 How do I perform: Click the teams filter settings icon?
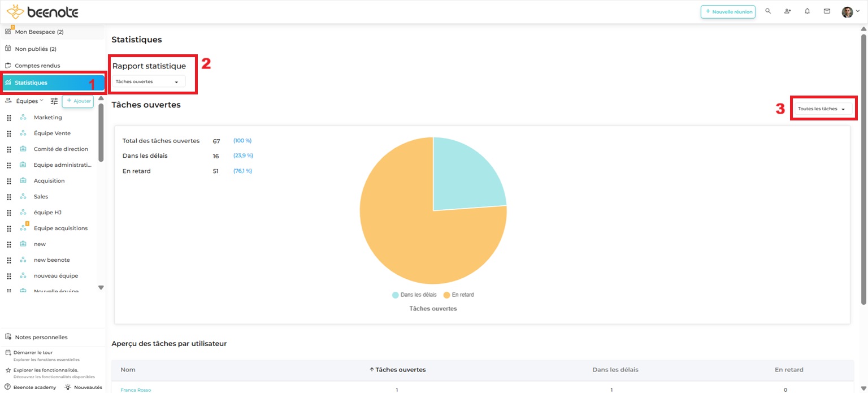point(54,101)
